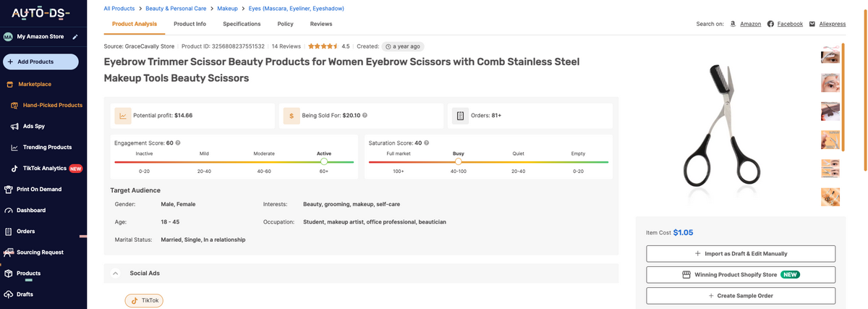Click the 14 Reviews text
This screenshot has width=868, height=309.
coord(286,46)
